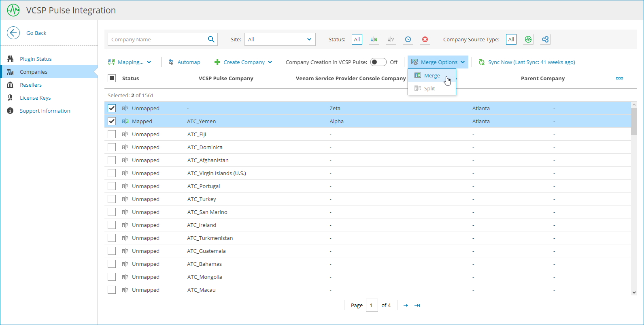Open the Site dropdown
Image resolution: width=644 pixels, height=325 pixels.
[280, 39]
